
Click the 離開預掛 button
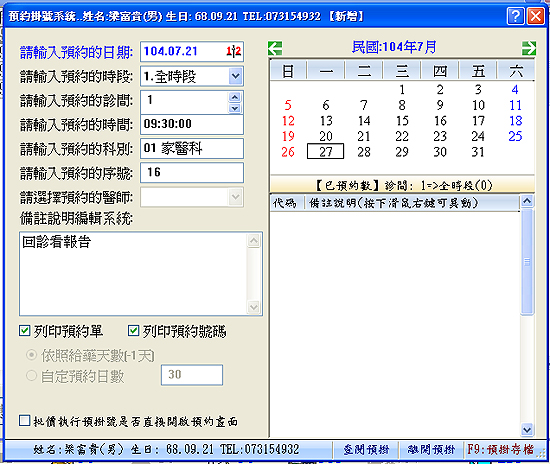431,450
